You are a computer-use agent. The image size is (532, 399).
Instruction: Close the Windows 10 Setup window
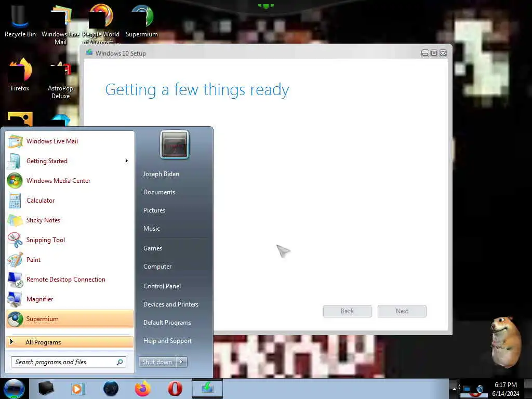(x=443, y=54)
